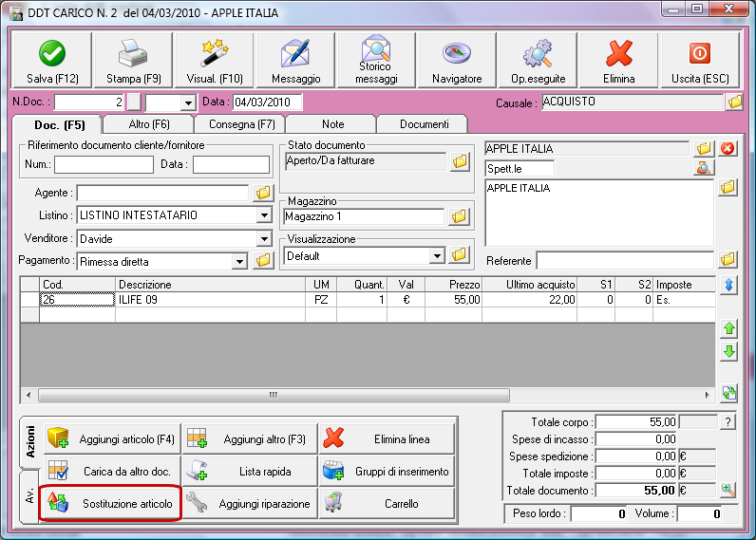Open the Documenti tab
This screenshot has height=540, width=756.
tap(424, 124)
